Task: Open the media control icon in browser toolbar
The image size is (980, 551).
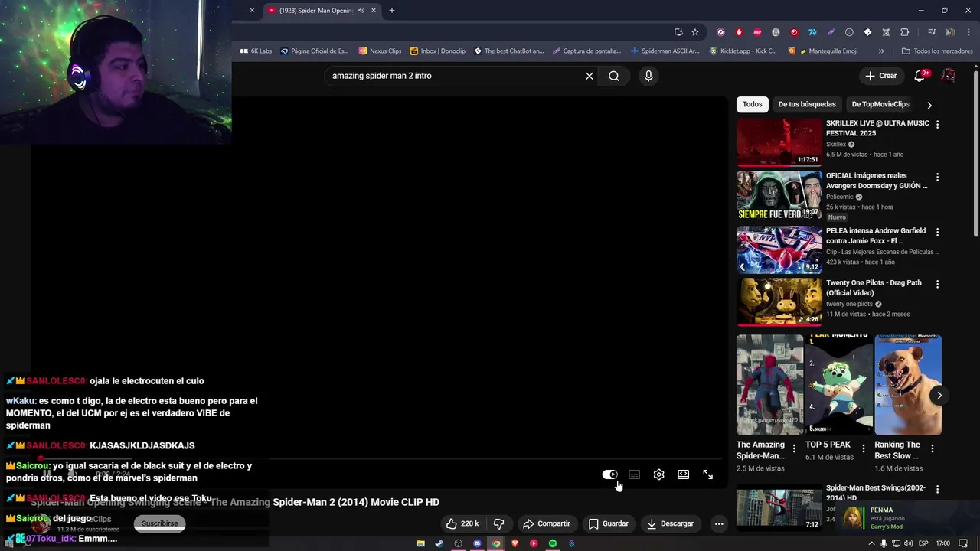Action: [932, 32]
